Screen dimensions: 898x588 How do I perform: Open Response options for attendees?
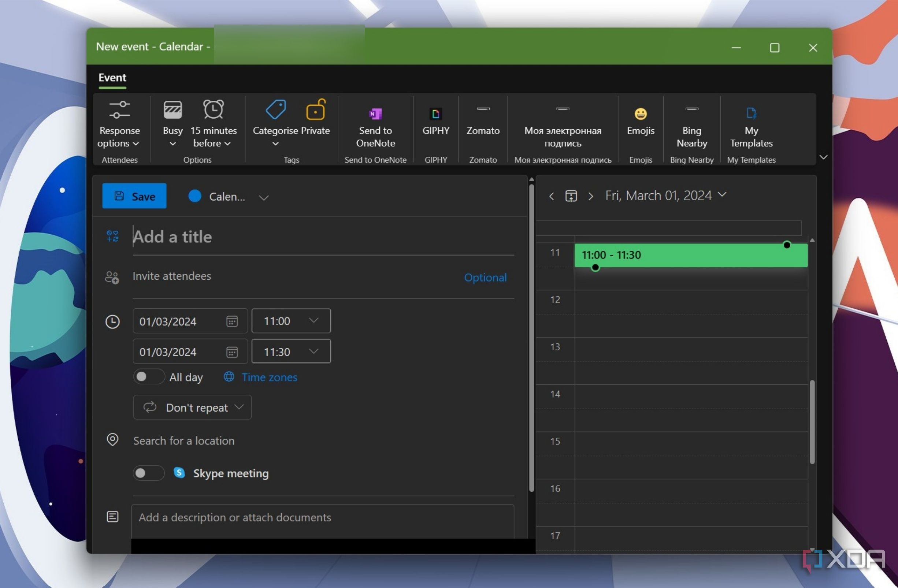[x=119, y=124]
